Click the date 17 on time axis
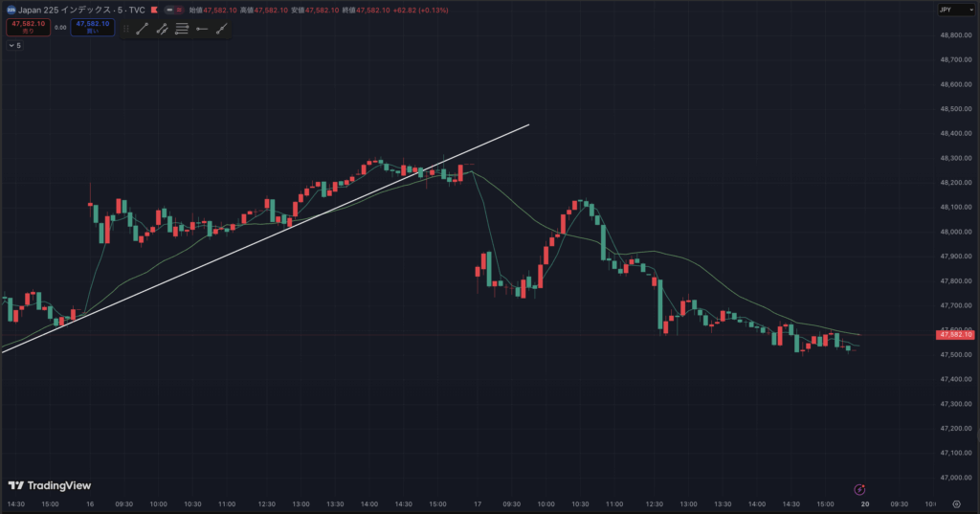Viewport: 980px width, 514px height. (477, 503)
